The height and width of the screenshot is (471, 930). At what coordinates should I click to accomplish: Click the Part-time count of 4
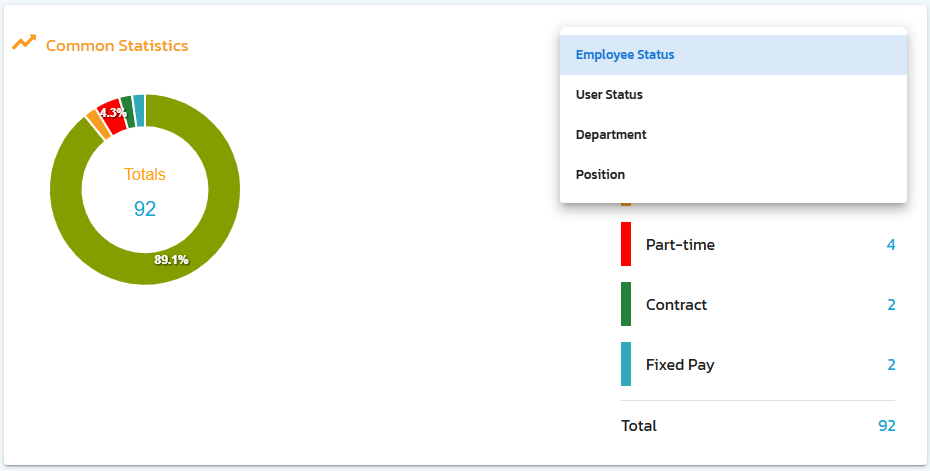(890, 245)
